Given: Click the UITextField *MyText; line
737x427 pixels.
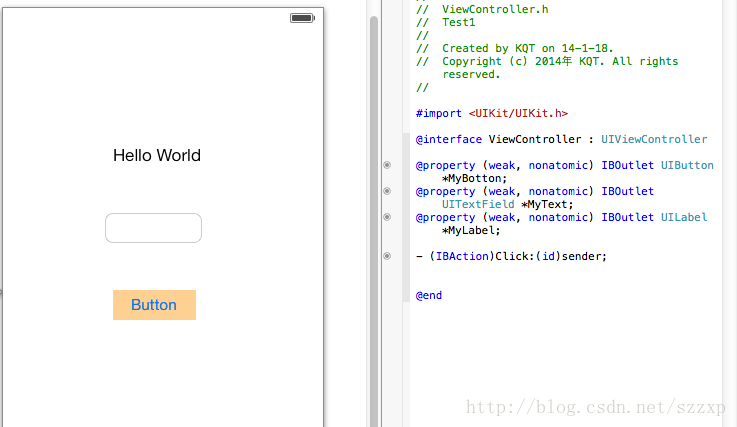Looking at the screenshot, I should tap(507, 204).
